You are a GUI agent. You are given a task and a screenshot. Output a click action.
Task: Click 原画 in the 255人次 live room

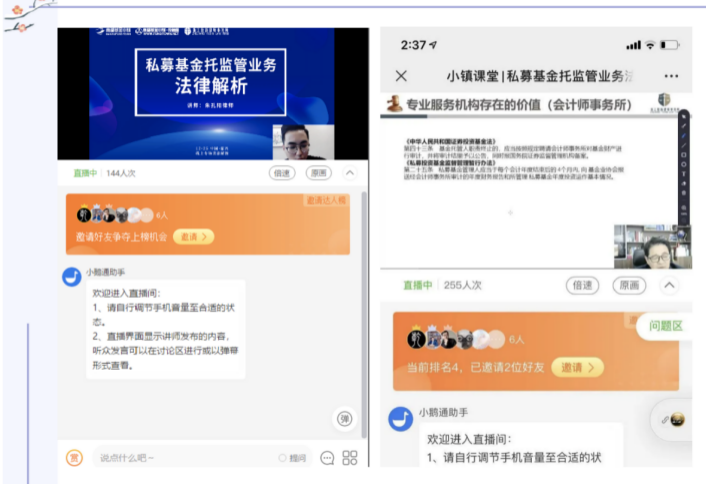(x=629, y=285)
